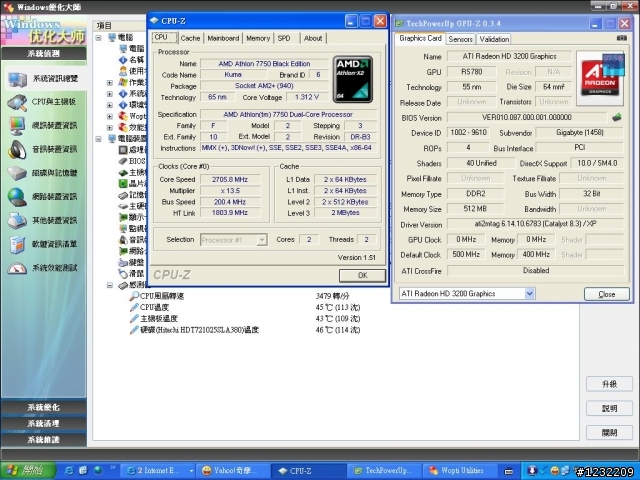Open the 系統清理 section in the sidebar

click(44, 424)
